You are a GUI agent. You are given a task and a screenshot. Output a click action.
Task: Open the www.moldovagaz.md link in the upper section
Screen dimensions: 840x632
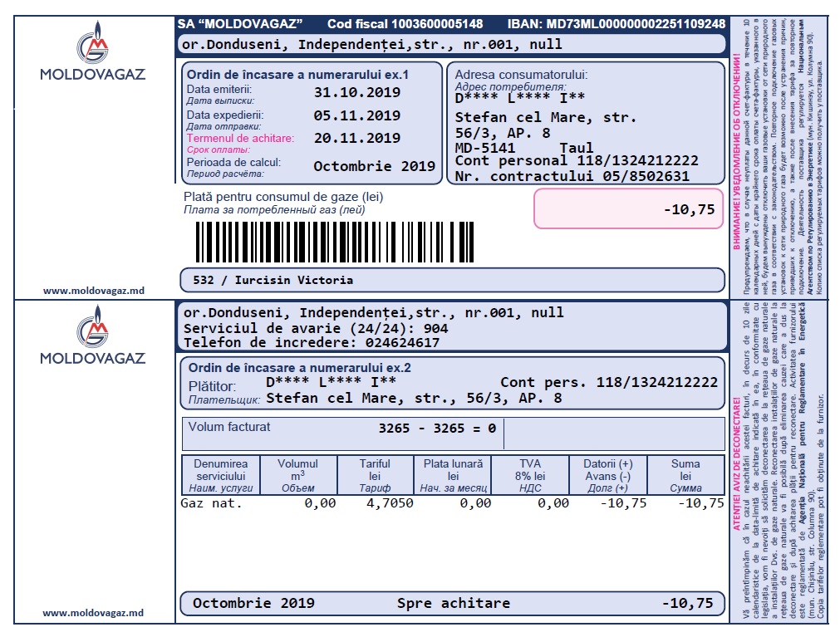click(x=94, y=291)
